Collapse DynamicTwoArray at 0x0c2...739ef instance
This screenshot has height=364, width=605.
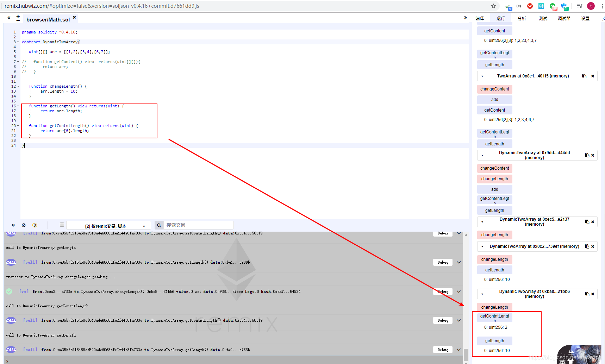point(482,246)
